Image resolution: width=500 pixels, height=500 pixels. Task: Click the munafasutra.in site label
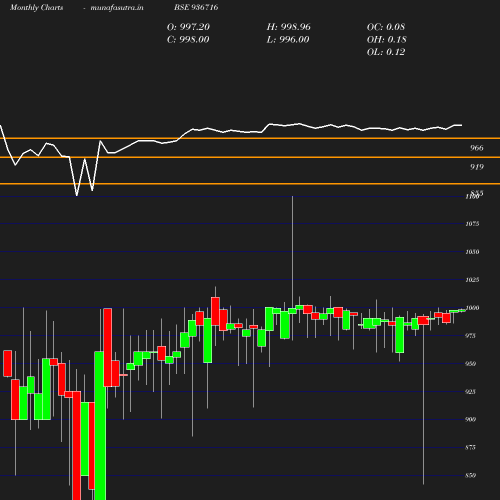[117, 7]
